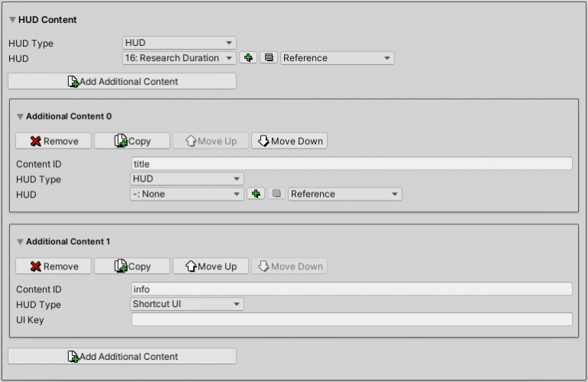Collapse the HUD Content section

click(12, 20)
